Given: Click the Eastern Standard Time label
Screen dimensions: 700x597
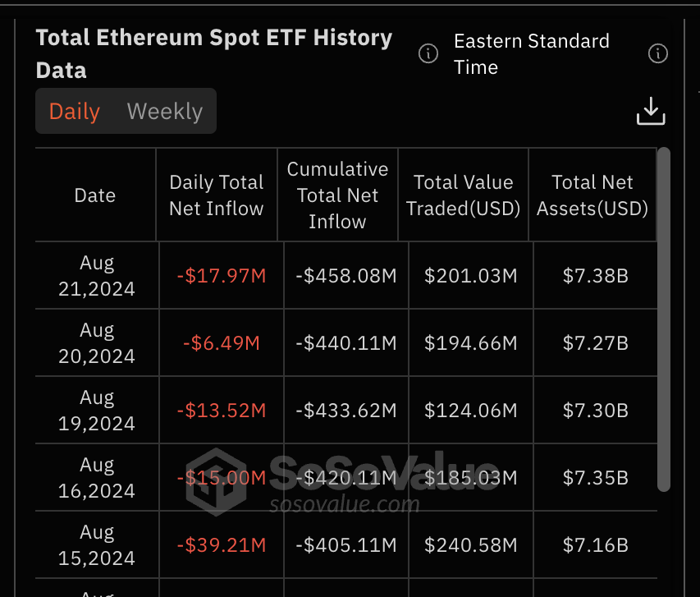Looking at the screenshot, I should point(532,54).
